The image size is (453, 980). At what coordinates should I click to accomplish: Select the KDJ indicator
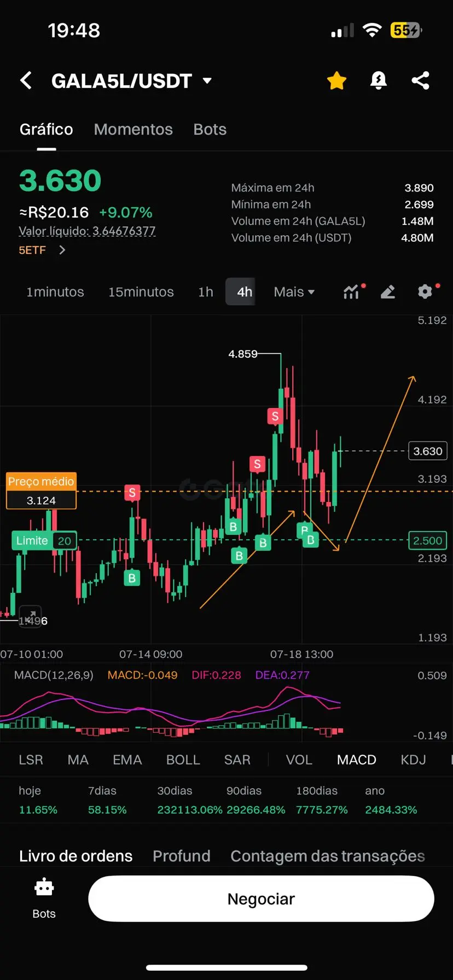click(x=413, y=760)
